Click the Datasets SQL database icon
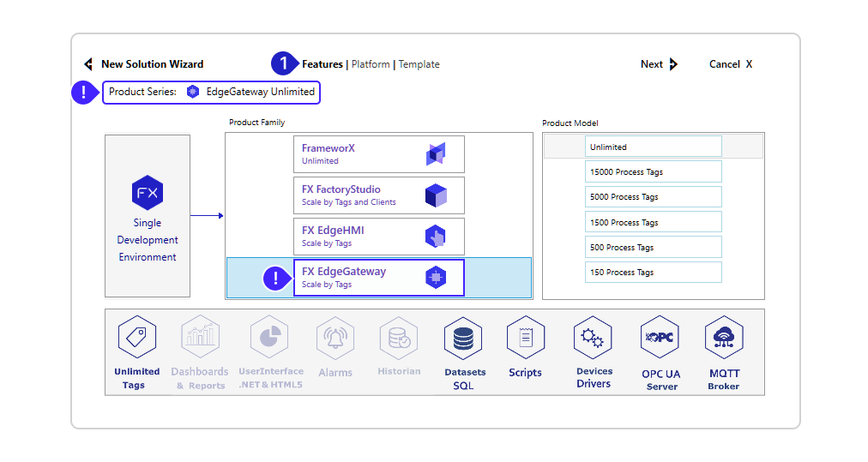The image size is (868, 462). [463, 338]
